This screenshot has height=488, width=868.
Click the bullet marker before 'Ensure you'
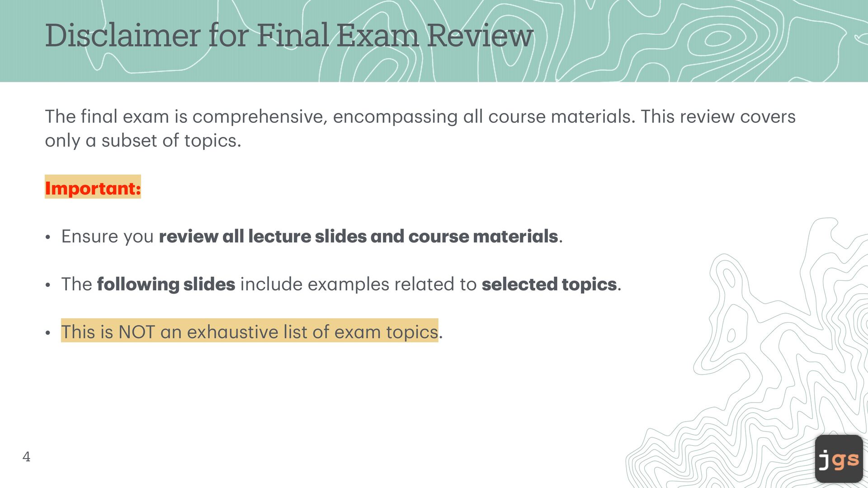48,237
